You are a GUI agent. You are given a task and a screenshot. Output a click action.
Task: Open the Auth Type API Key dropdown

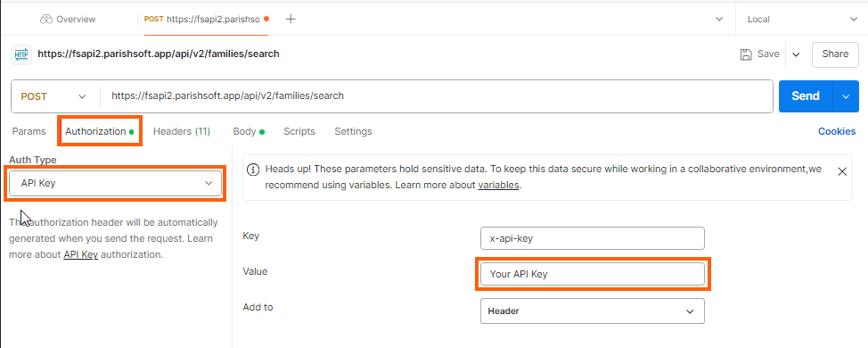116,183
